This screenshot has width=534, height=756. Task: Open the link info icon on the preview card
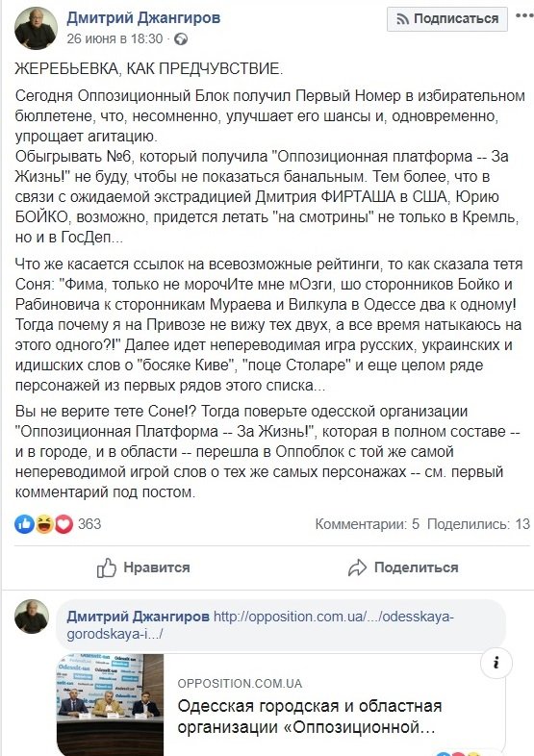point(496,663)
